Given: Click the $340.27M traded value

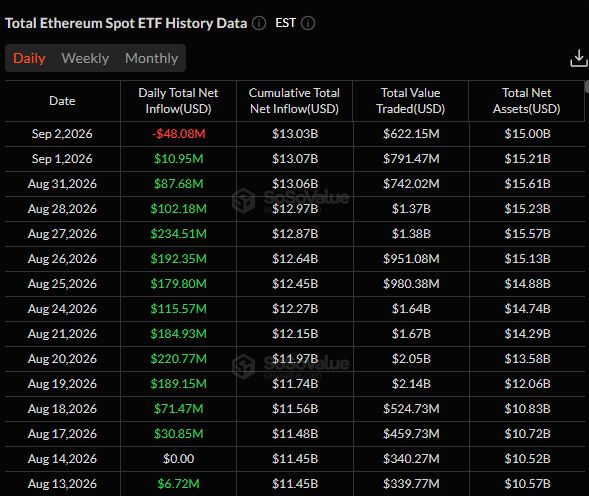Looking at the screenshot, I should (411, 458).
